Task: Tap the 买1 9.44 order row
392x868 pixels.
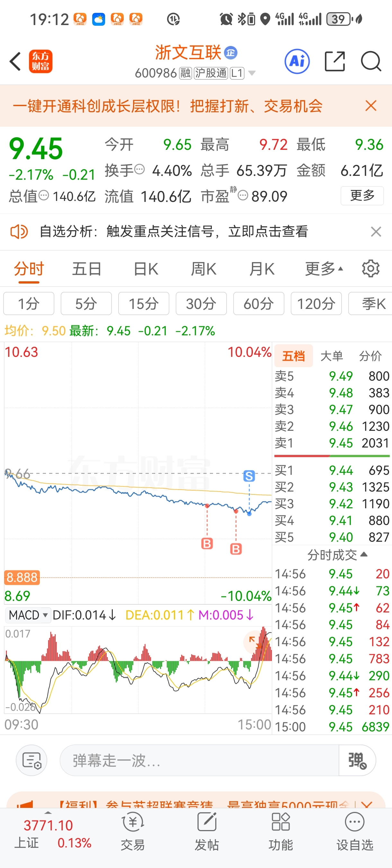Action: 332,470
